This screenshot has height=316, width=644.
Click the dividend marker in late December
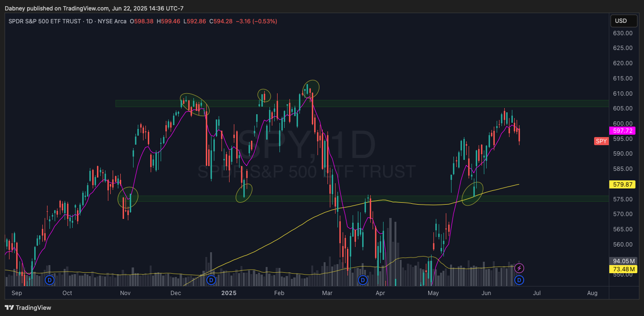tap(211, 280)
